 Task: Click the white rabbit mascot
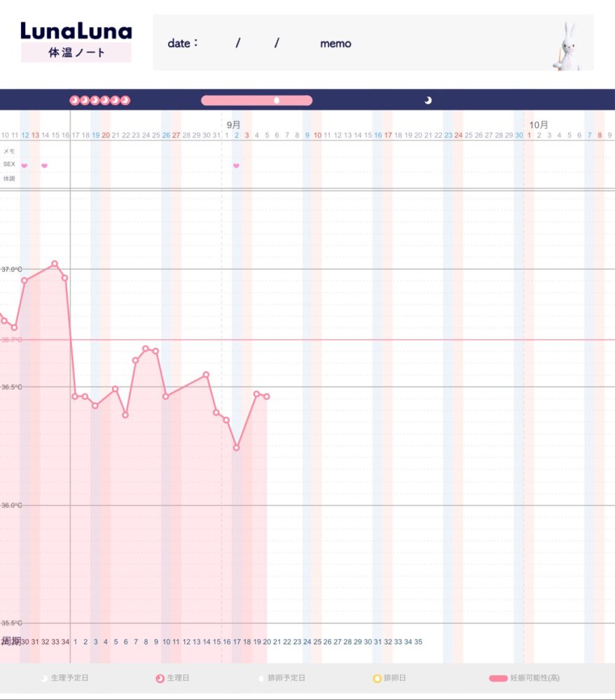click(x=567, y=46)
